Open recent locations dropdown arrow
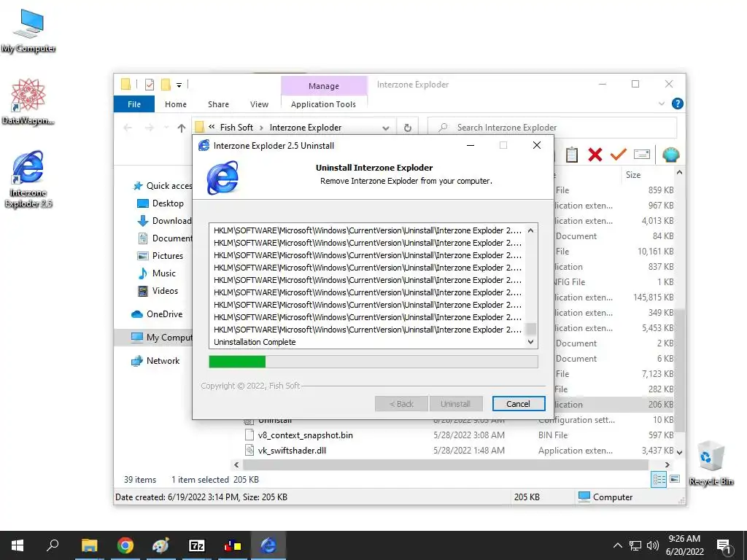This screenshot has height=560, width=747. tap(166, 128)
